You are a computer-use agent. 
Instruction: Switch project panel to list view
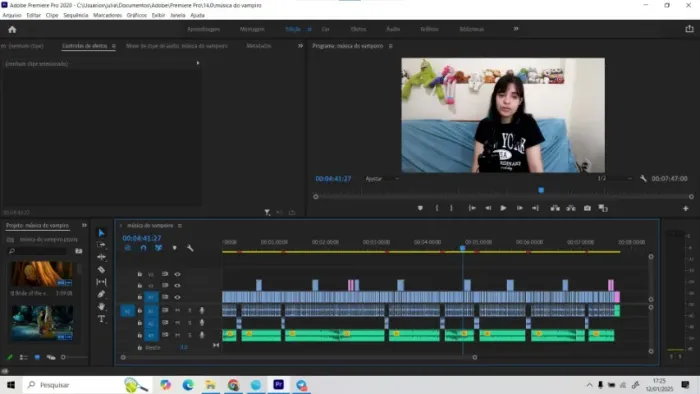[23, 357]
